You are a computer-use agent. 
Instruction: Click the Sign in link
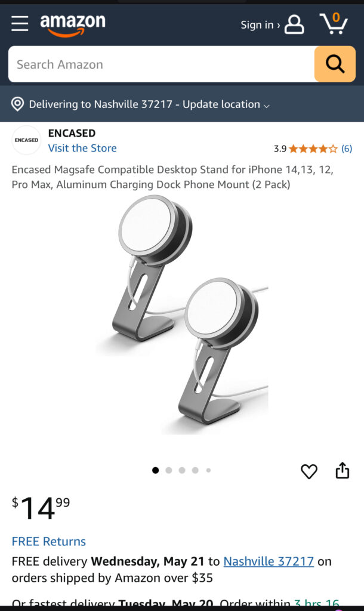click(x=260, y=25)
